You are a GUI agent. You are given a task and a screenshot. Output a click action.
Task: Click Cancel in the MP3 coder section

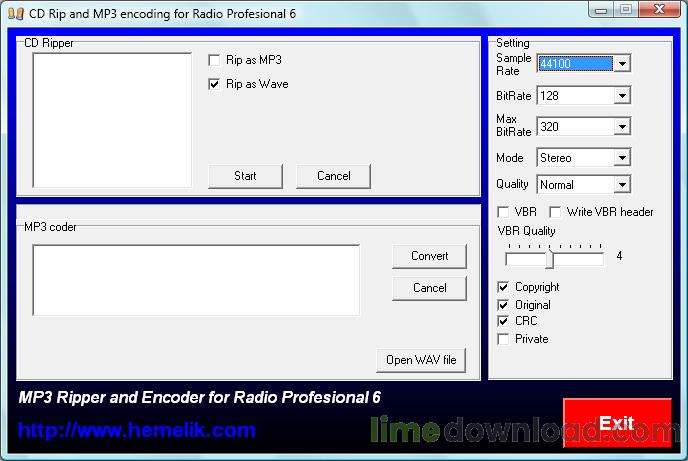click(x=429, y=288)
